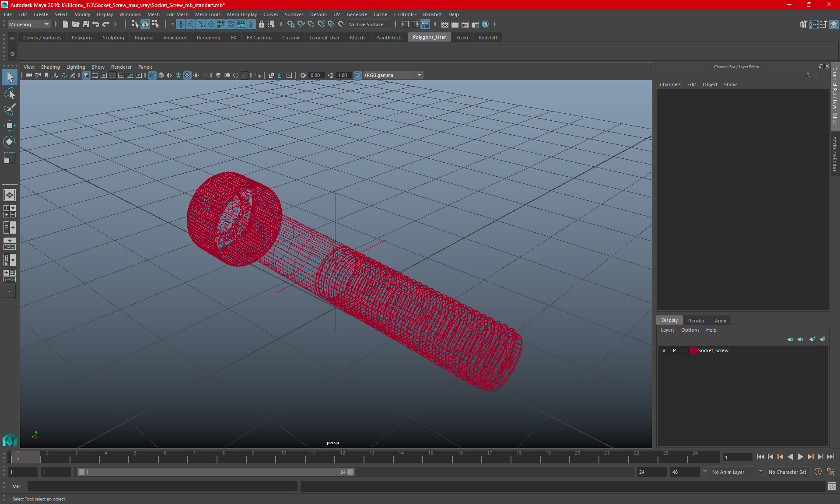Open Layers menu in layer editor
Image resolution: width=840 pixels, height=504 pixels.
pyautogui.click(x=668, y=330)
